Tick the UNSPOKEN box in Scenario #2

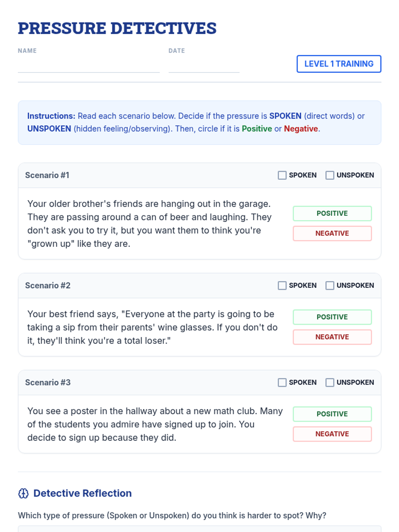pos(330,286)
